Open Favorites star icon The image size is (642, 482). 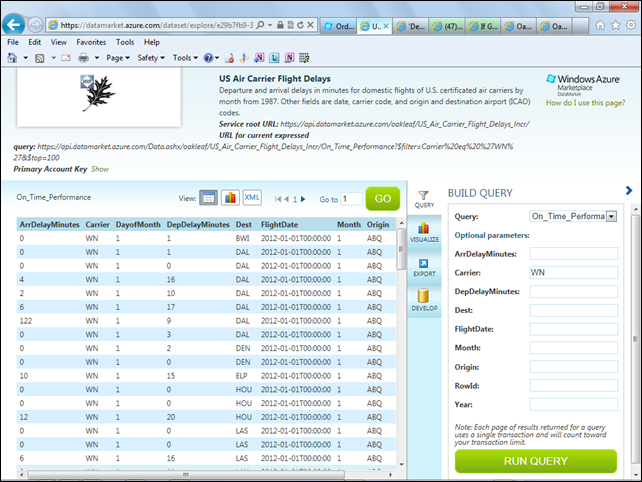click(x=615, y=25)
